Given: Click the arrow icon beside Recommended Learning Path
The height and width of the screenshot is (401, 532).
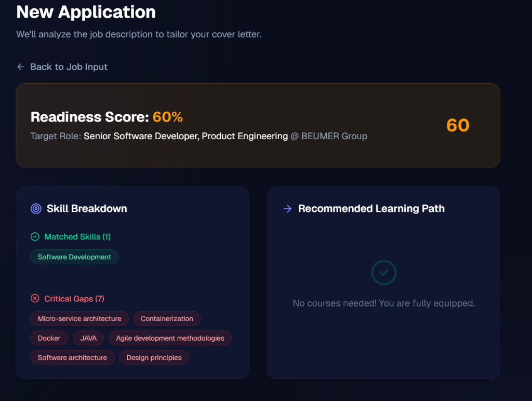Looking at the screenshot, I should 287,208.
